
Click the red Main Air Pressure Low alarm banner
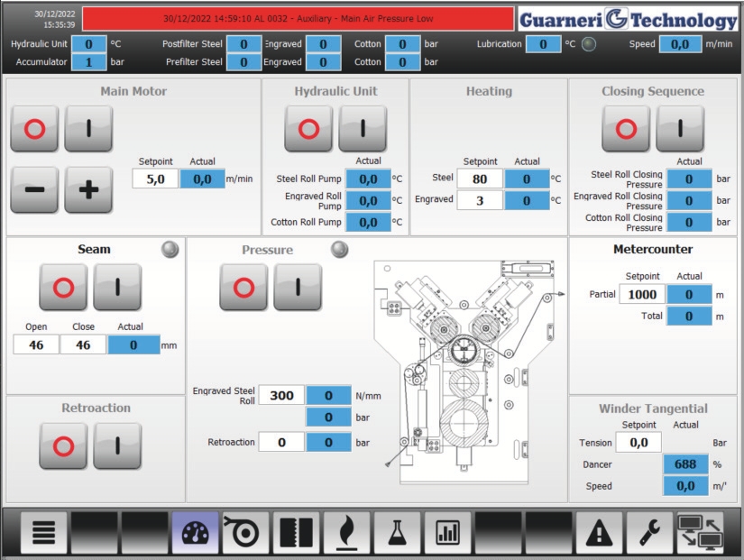click(299, 18)
